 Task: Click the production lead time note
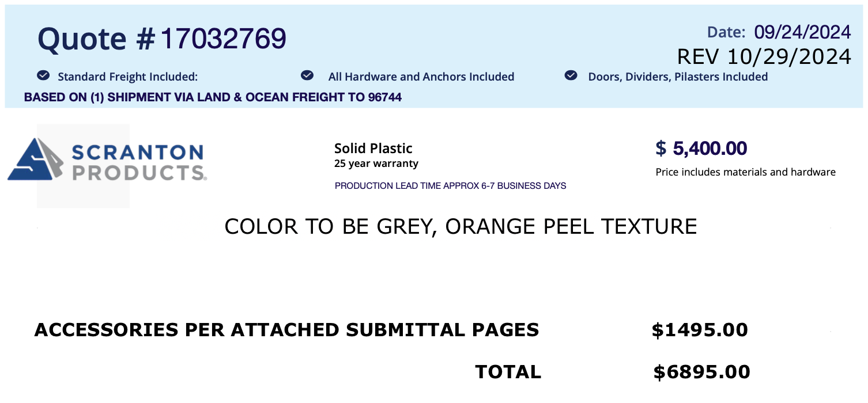pyautogui.click(x=450, y=186)
